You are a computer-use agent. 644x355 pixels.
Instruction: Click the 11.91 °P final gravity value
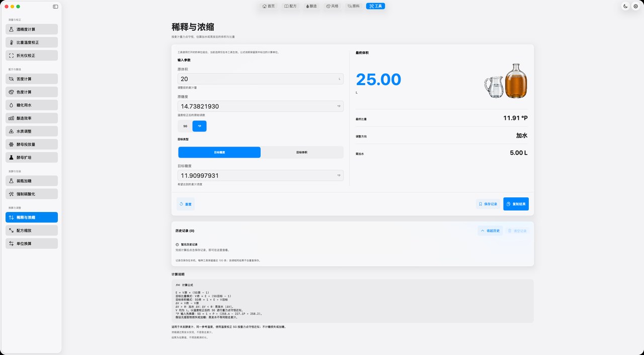click(x=515, y=118)
